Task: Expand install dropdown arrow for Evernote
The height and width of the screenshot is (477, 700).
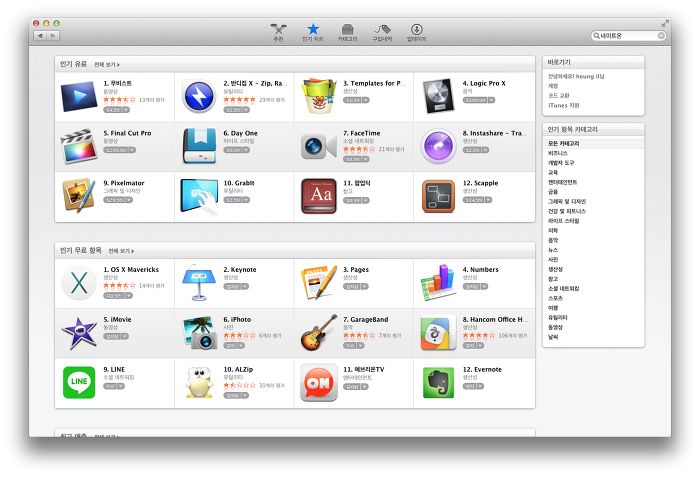Action: (x=480, y=386)
